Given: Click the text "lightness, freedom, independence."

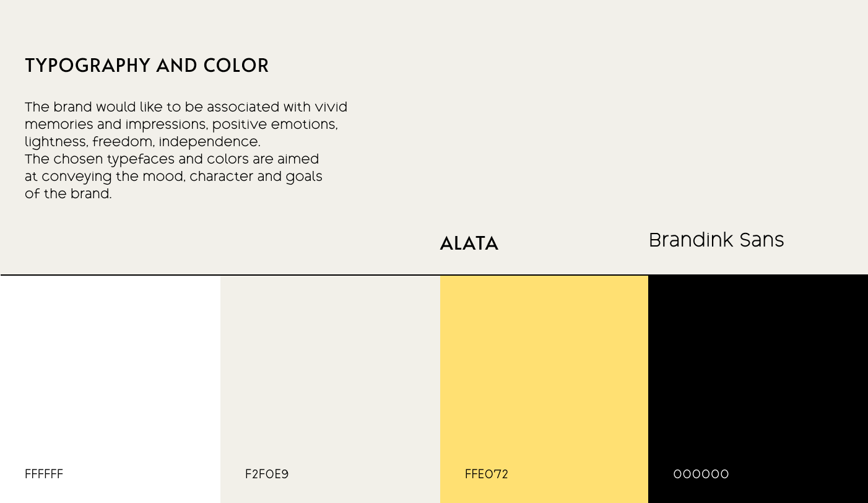Looking at the screenshot, I should coord(142,142).
